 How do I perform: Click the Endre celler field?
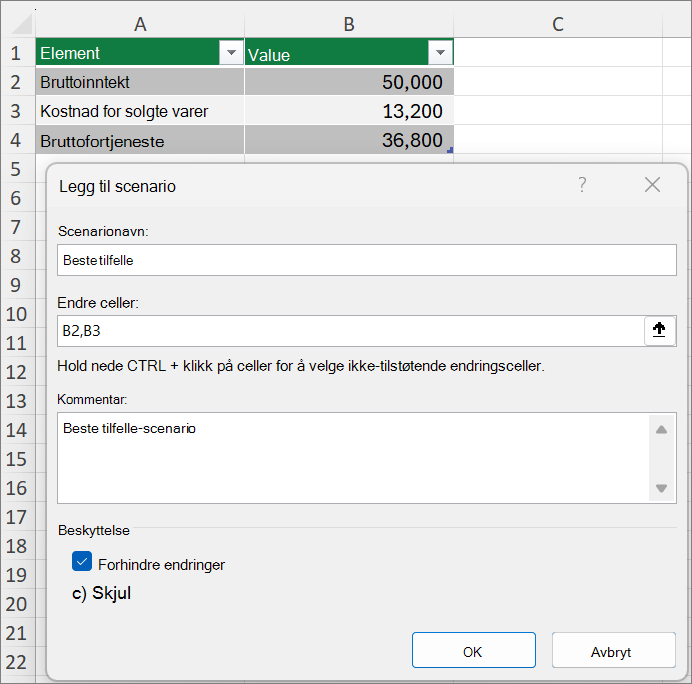point(351,331)
